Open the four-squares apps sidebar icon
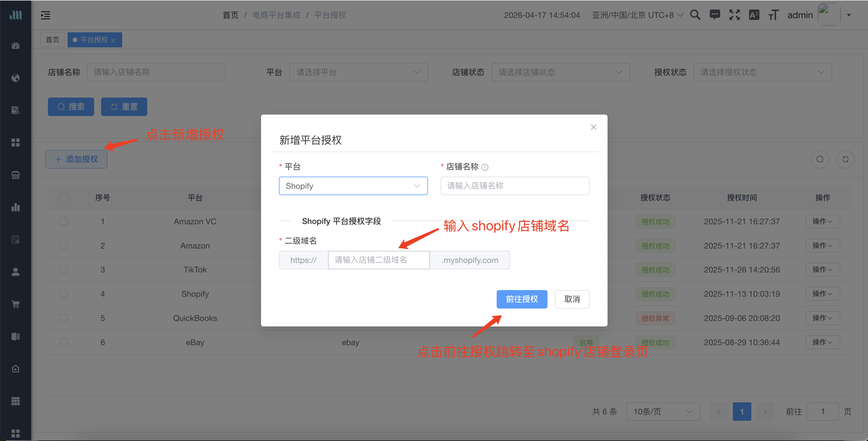 [16, 143]
